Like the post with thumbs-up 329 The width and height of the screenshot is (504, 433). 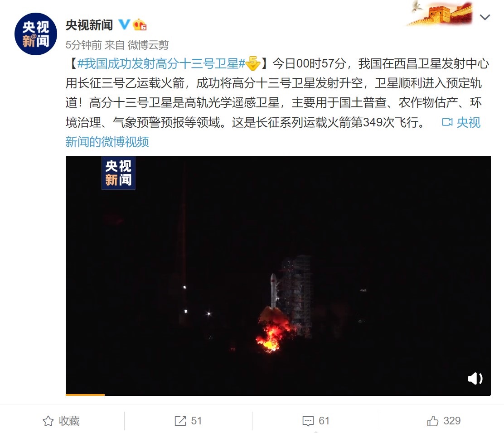pyautogui.click(x=444, y=421)
